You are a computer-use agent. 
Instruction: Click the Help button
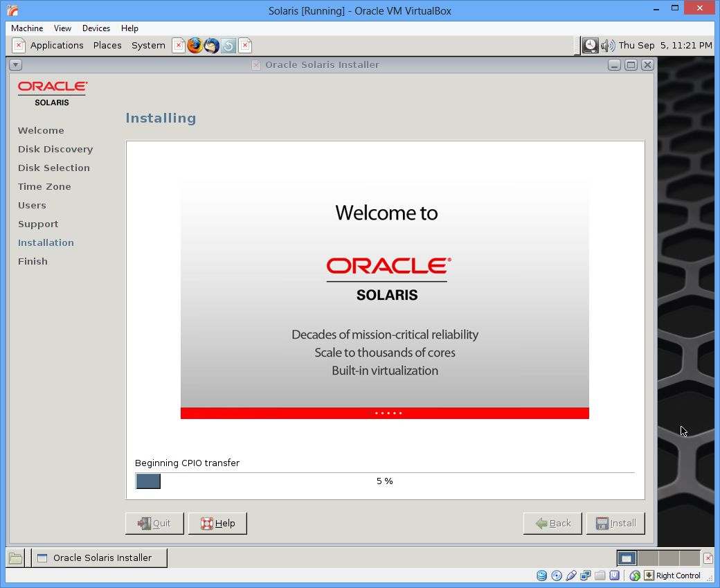tap(217, 523)
